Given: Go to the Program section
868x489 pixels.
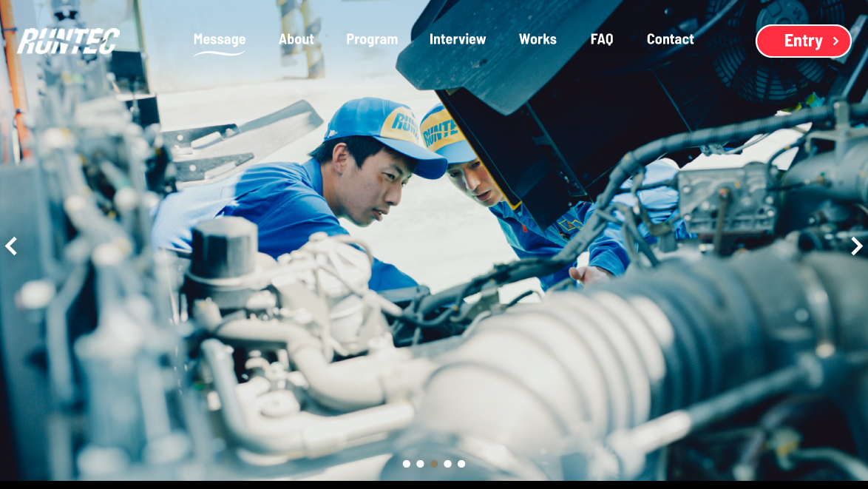Looking at the screenshot, I should (372, 39).
